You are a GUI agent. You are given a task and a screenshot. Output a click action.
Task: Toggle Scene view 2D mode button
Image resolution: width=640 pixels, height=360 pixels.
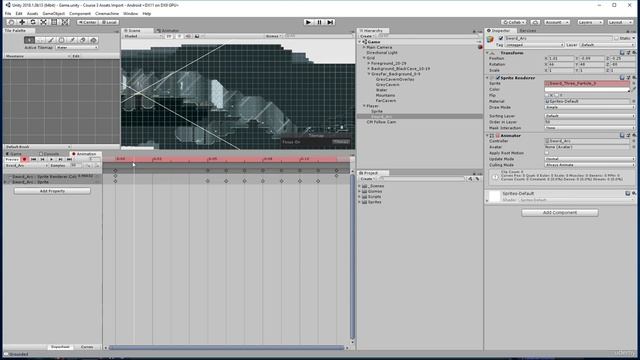[169, 36]
